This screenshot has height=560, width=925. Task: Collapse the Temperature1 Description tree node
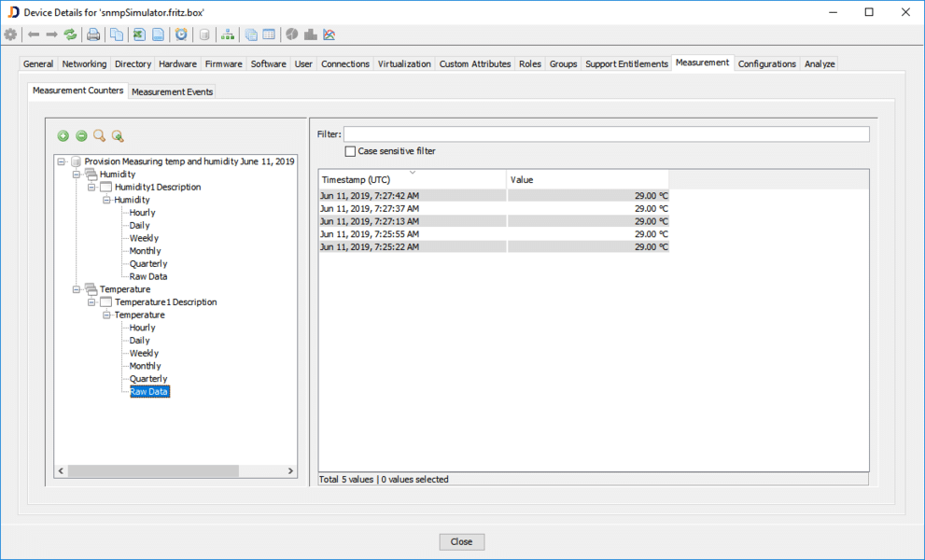[91, 302]
